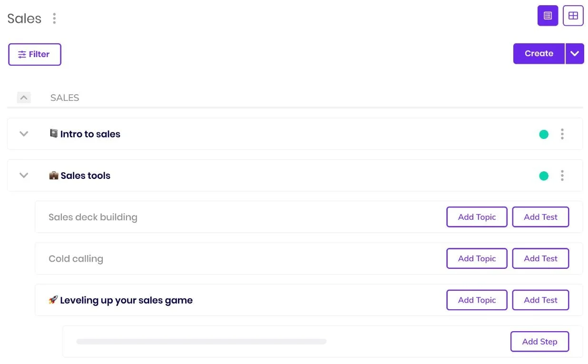Open more options for Sales tools
588x364 pixels.
click(562, 176)
